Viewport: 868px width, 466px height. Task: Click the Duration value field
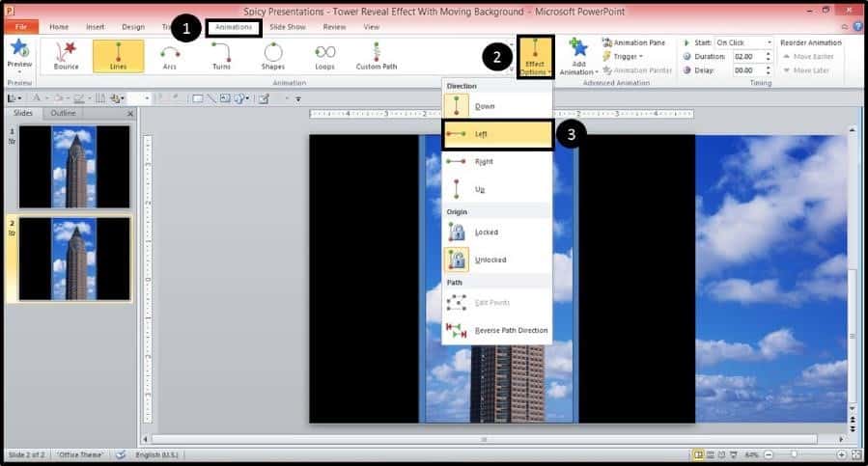[x=748, y=57]
